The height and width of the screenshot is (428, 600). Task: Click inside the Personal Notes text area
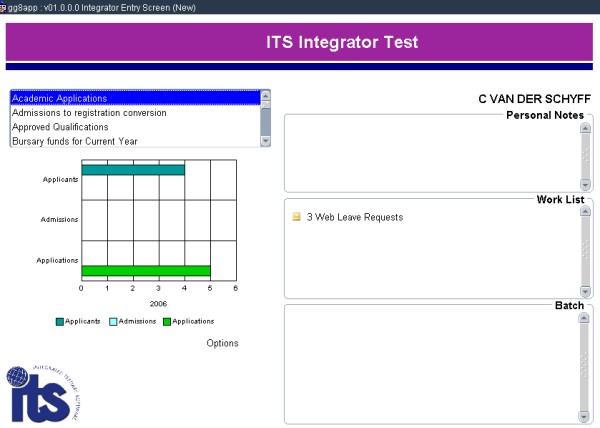[x=432, y=154]
